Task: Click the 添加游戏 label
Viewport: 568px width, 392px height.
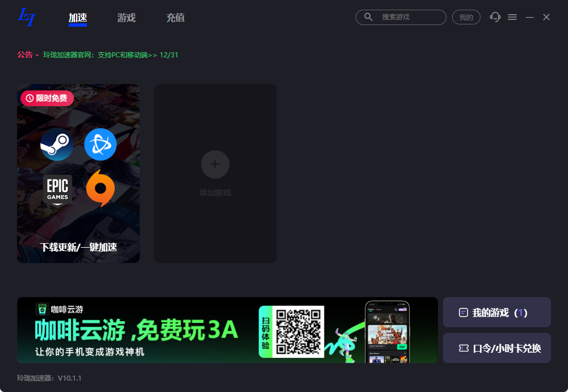Action: 215,193
